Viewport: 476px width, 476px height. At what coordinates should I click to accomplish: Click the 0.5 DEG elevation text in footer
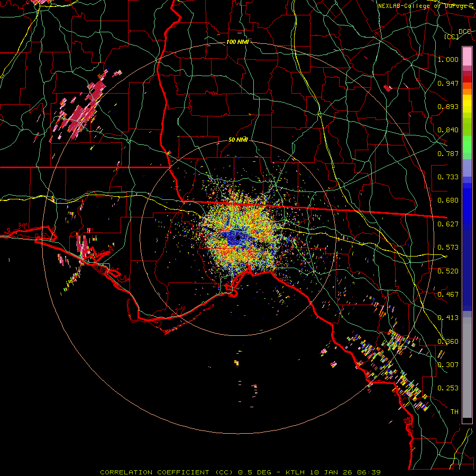tap(255, 472)
